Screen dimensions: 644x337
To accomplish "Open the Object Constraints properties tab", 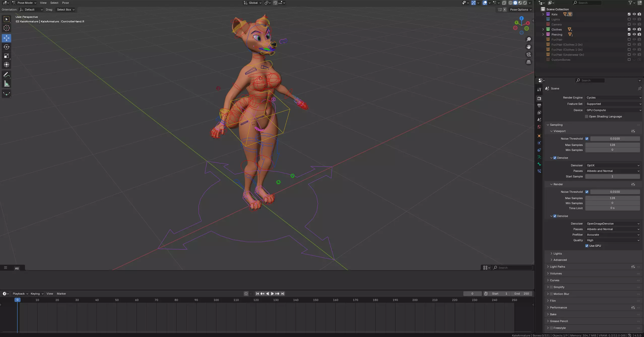I will click(x=539, y=150).
